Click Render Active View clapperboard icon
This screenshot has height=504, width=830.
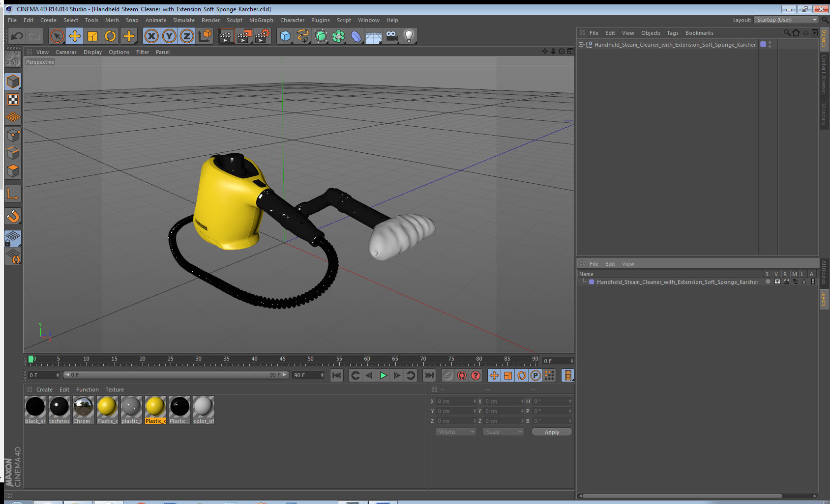[226, 36]
